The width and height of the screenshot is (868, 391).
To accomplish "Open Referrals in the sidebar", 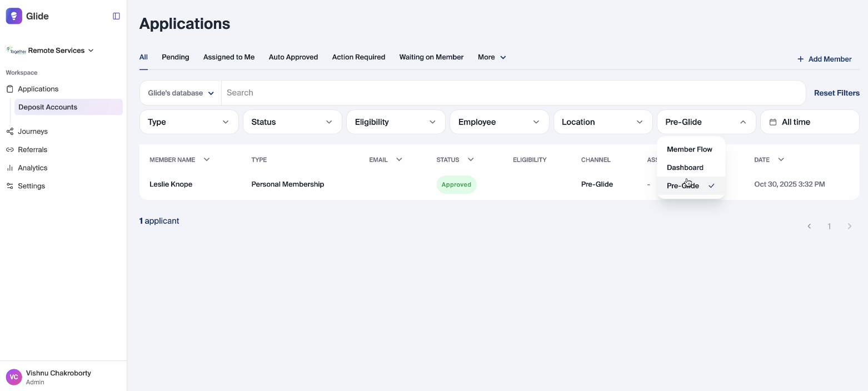I will pos(32,150).
